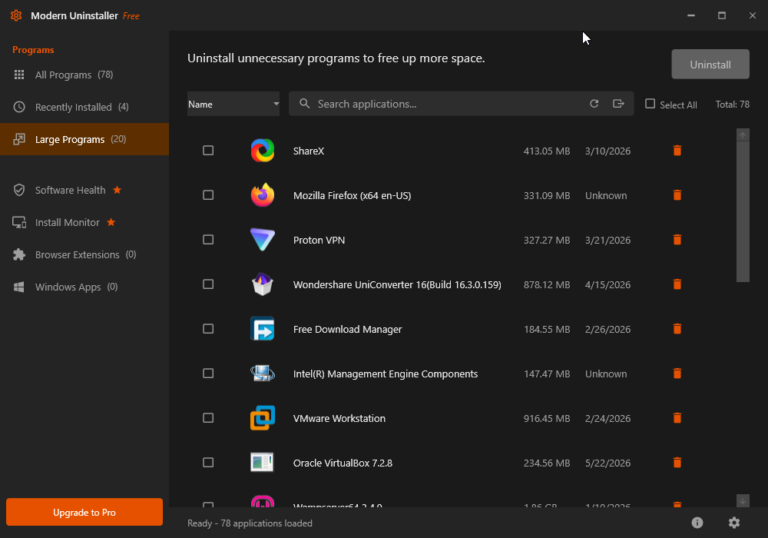The width and height of the screenshot is (768, 538).
Task: Click the ShareX app icon
Action: (x=263, y=150)
